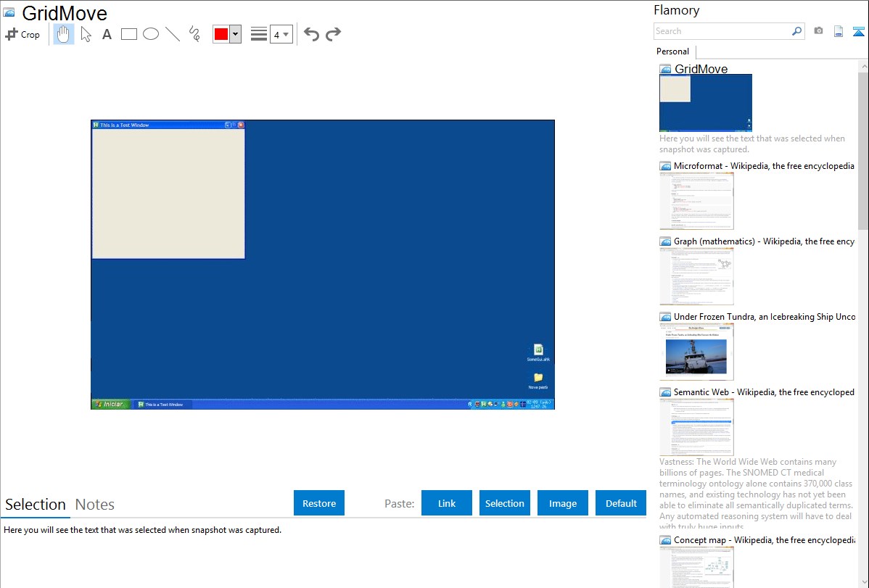Open the GridMove snapshot thumbnail in sidebar

(x=706, y=103)
